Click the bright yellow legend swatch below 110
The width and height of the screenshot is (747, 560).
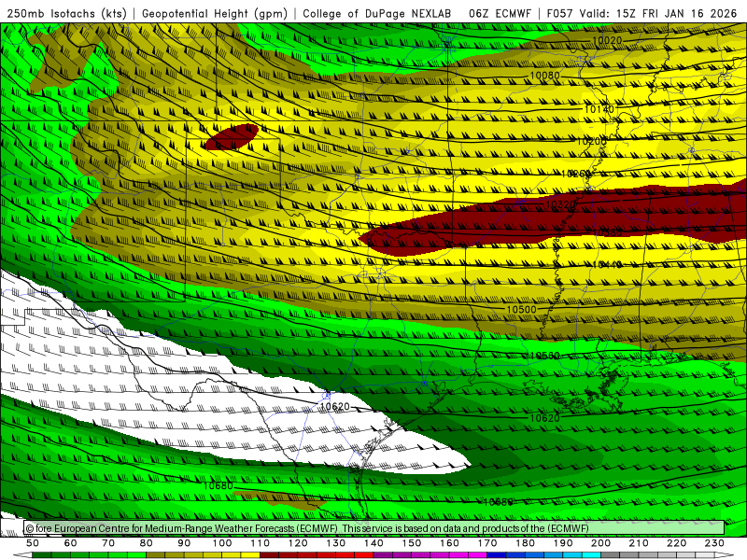point(250,555)
